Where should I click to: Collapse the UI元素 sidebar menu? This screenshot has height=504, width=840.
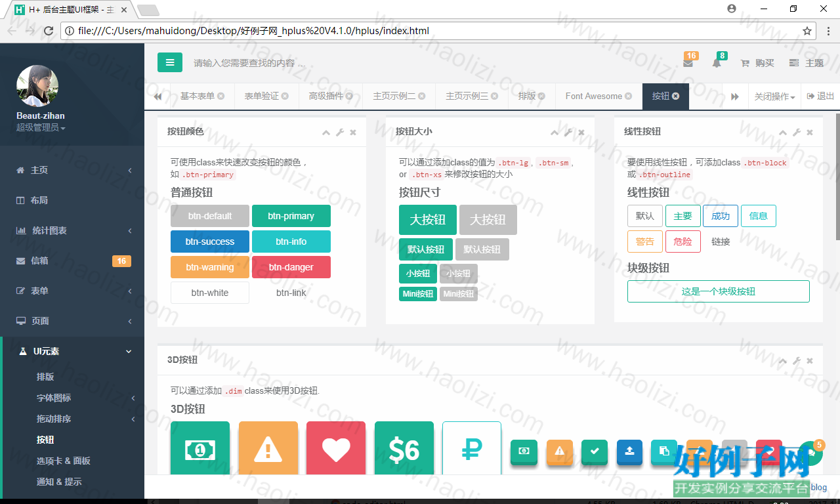click(x=73, y=351)
